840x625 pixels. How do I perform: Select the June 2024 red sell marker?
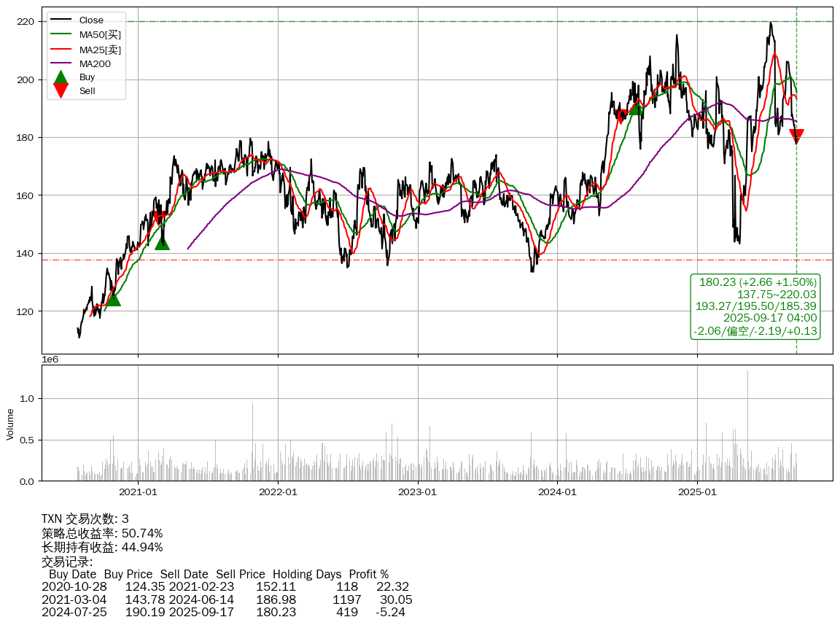tap(621, 114)
